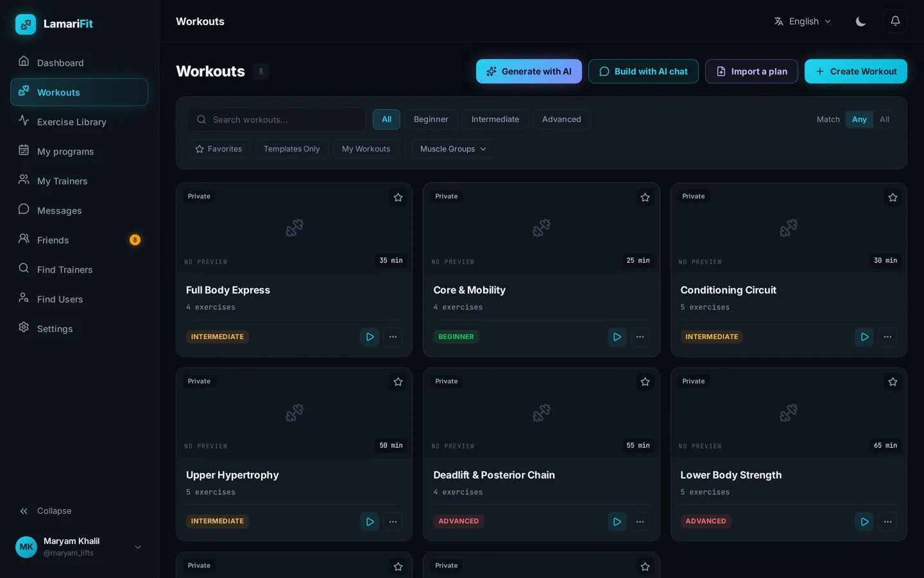Open more options for Core & Mobility
Screen dimensions: 924x578
pyautogui.click(x=640, y=337)
